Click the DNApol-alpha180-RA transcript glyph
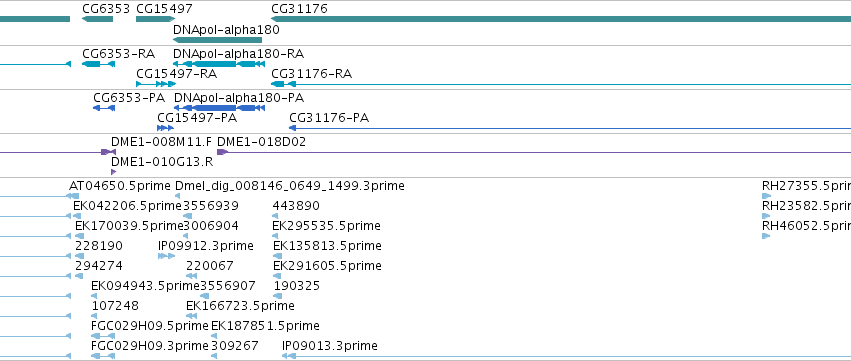851x361 pixels. point(219,64)
